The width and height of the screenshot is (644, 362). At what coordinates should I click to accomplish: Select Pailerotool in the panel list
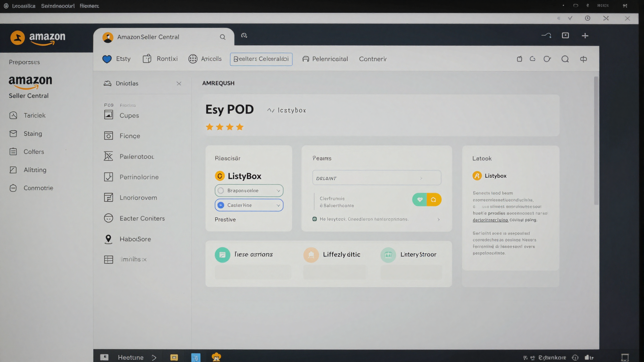pyautogui.click(x=129, y=156)
